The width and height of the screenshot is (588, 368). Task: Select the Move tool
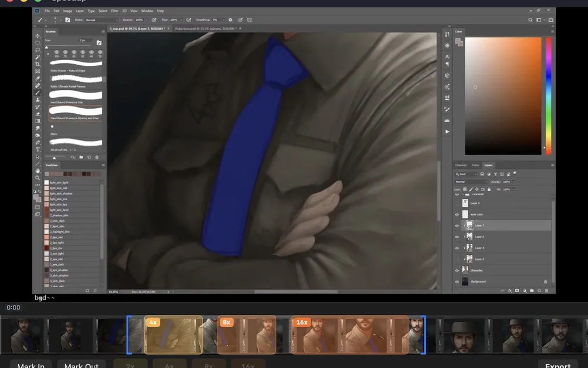click(37, 36)
